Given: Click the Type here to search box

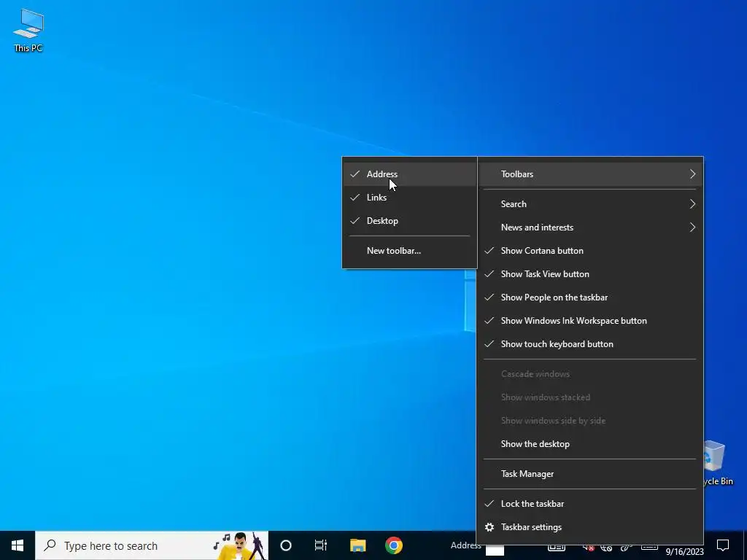Looking at the screenshot, I should click(152, 545).
